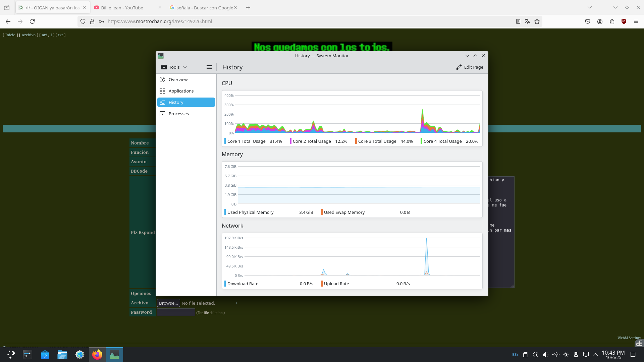Viewport: 644px width, 362px height.
Task: Expand hidden system tray icons arrow
Action: click(595, 355)
